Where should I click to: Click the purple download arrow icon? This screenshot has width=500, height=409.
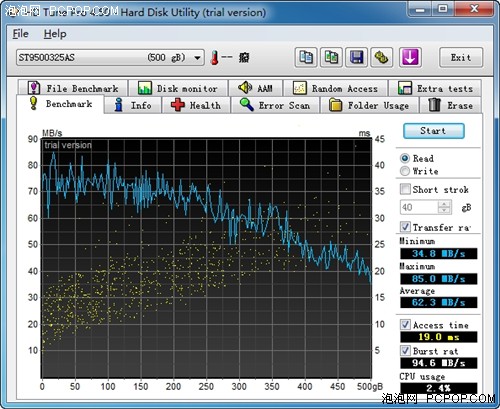[410, 57]
